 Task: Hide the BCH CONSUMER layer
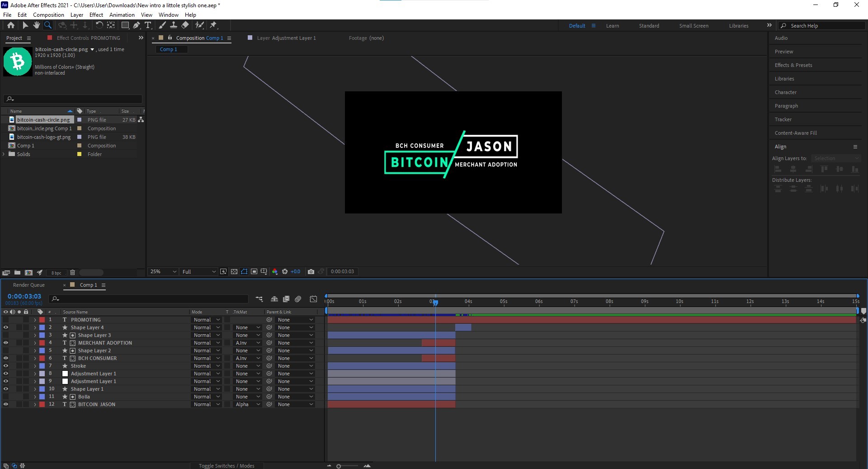[x=6, y=358]
